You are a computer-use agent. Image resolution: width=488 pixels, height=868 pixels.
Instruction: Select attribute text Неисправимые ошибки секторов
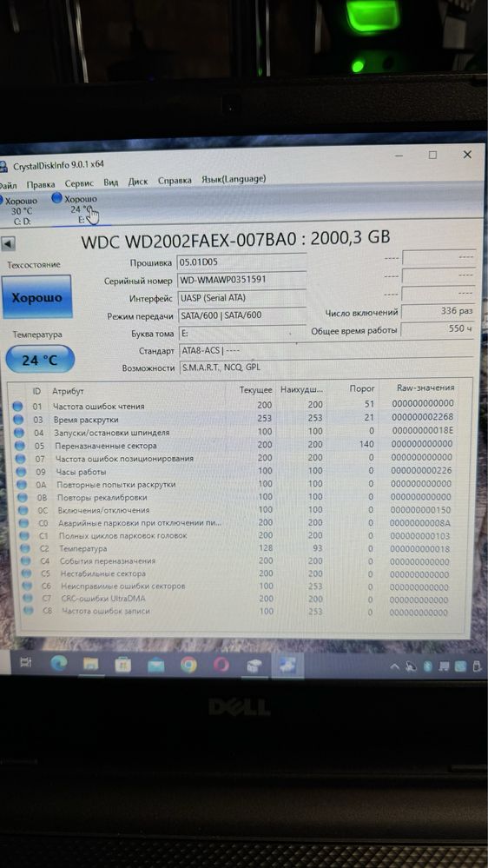click(x=122, y=586)
